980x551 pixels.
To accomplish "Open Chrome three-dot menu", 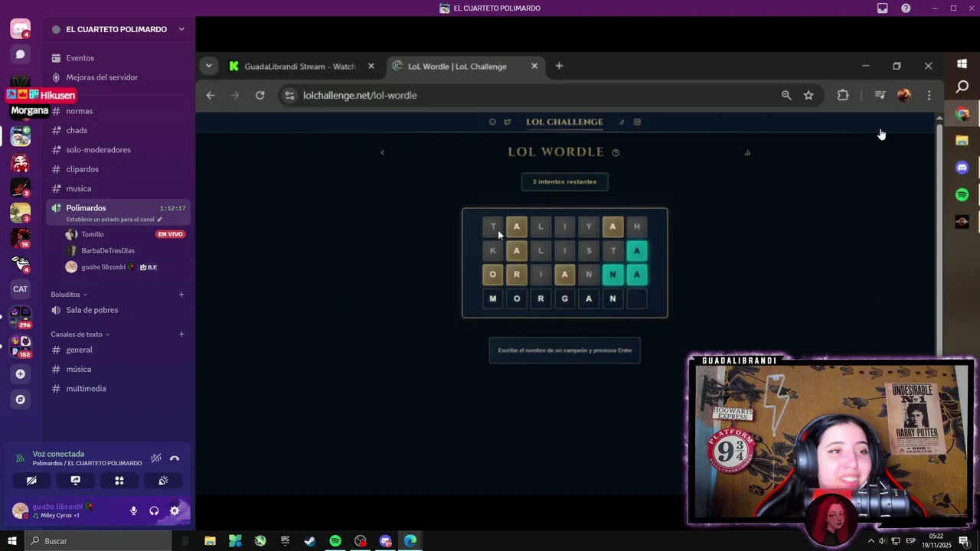I will 929,96.
